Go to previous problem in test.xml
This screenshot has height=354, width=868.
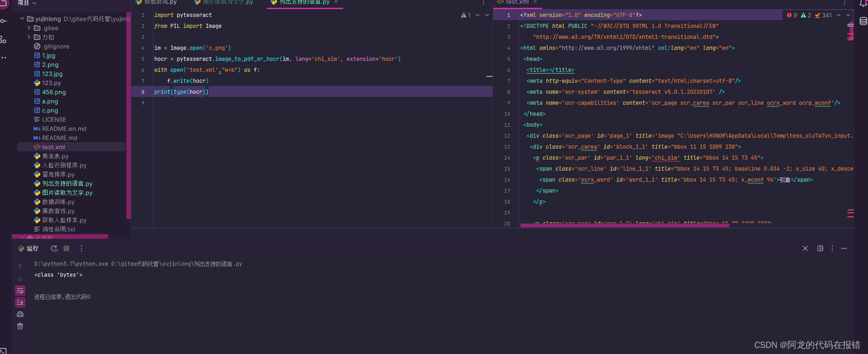(x=839, y=15)
